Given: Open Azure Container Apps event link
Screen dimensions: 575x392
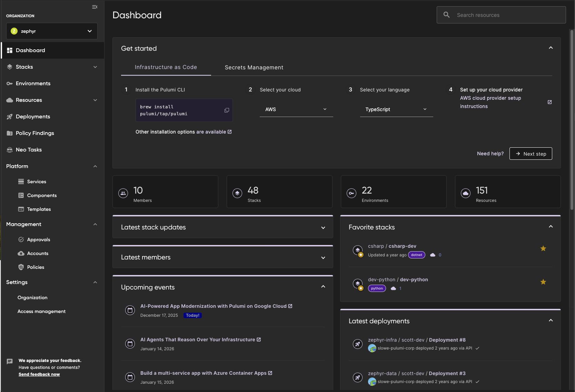Looking at the screenshot, I should pyautogui.click(x=206, y=373).
